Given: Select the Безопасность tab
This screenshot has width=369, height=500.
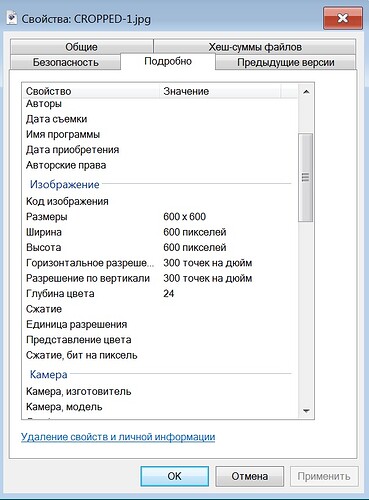Looking at the screenshot, I should click(66, 62).
